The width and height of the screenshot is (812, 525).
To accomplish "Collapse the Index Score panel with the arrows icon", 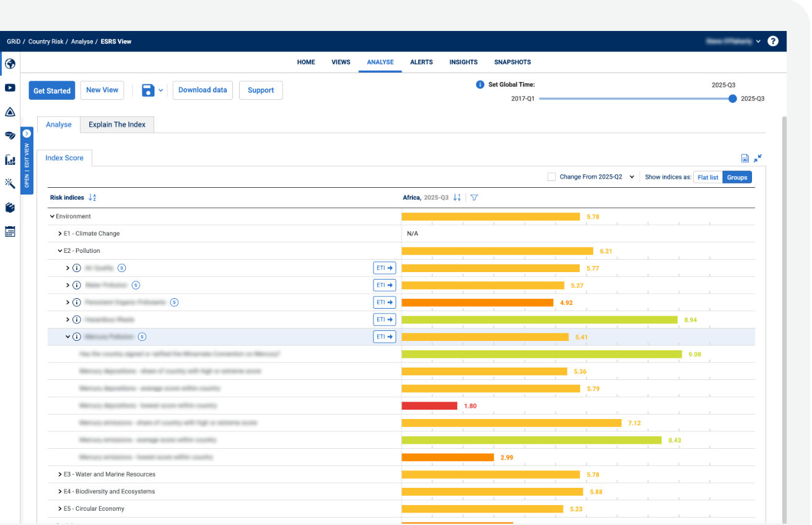I will [x=757, y=158].
